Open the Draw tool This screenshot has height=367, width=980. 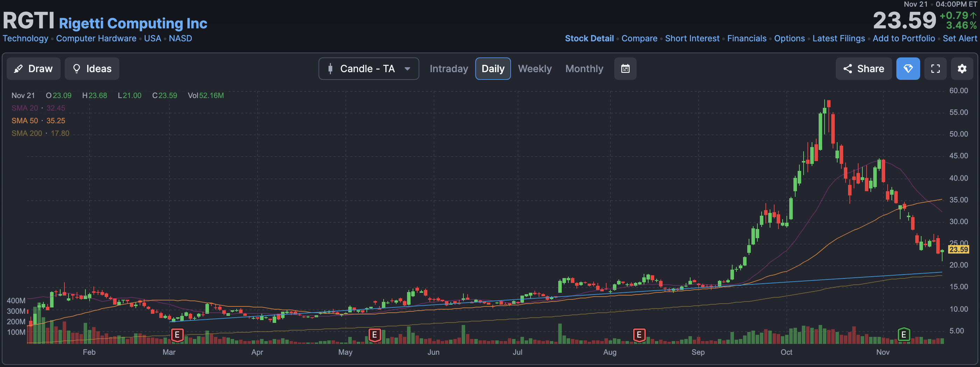click(34, 69)
